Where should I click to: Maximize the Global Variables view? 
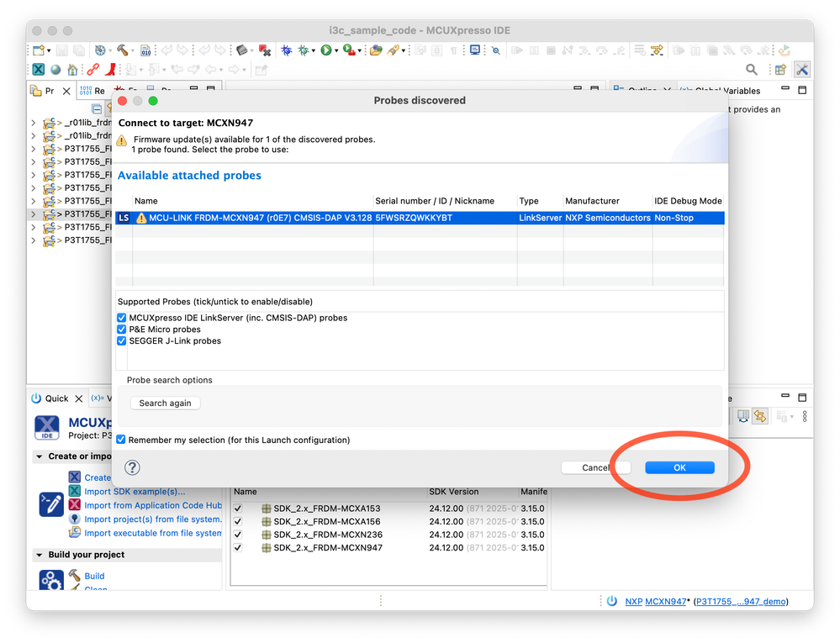pos(802,90)
